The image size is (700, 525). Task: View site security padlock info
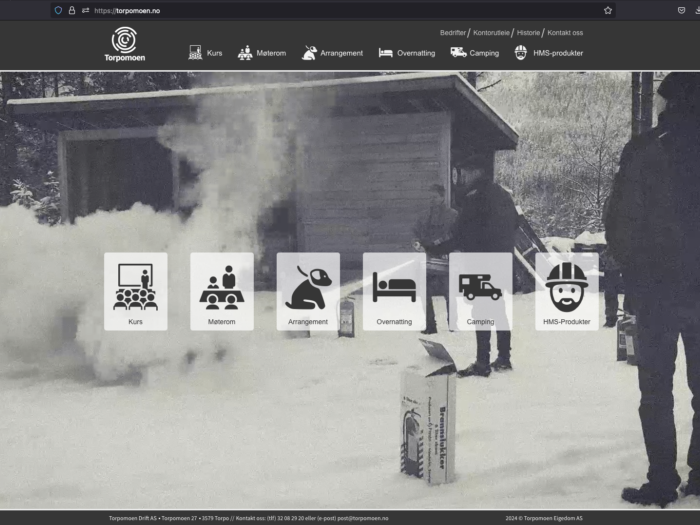(71, 10)
